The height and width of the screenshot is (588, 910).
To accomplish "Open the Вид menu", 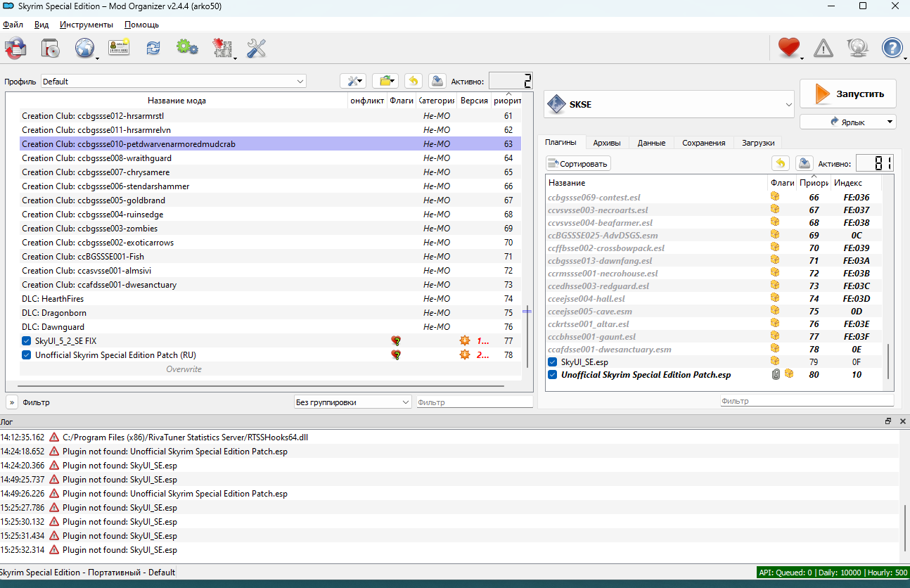I will tap(41, 25).
